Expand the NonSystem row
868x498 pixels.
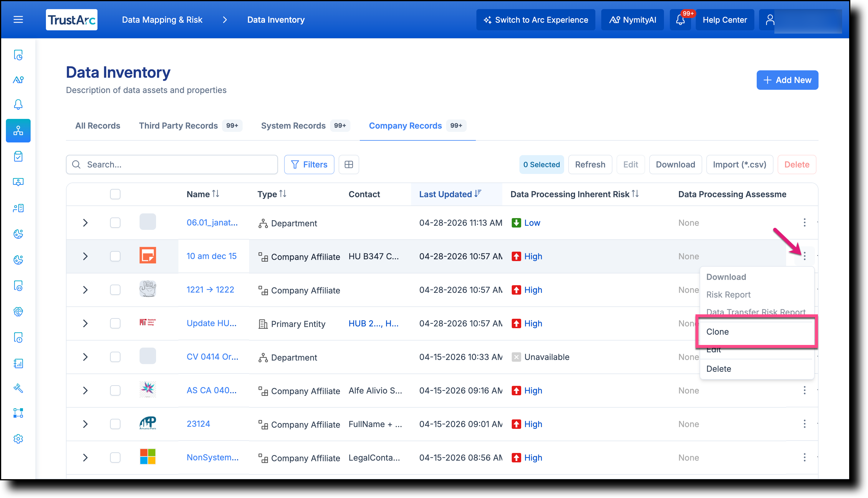click(85, 457)
